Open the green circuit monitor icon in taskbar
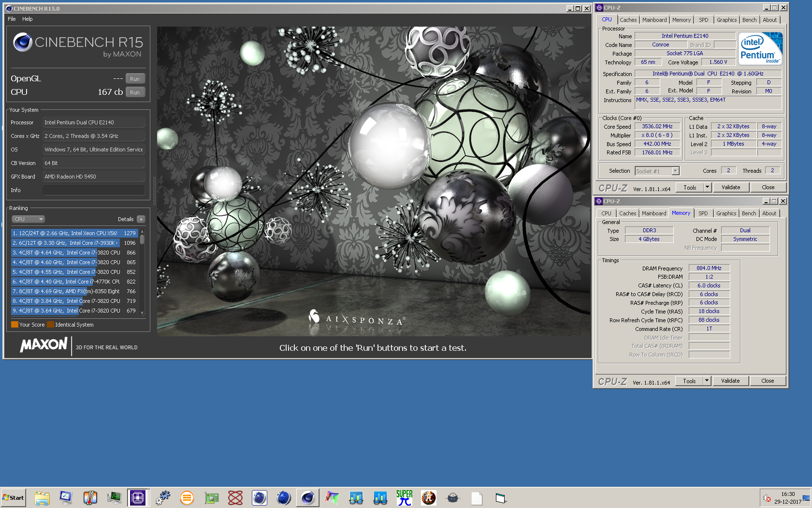The image size is (812, 508). 115,498
